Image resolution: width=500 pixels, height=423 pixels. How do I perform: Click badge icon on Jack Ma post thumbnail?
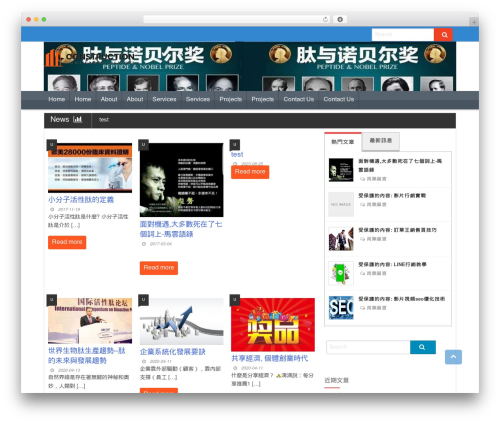click(143, 145)
